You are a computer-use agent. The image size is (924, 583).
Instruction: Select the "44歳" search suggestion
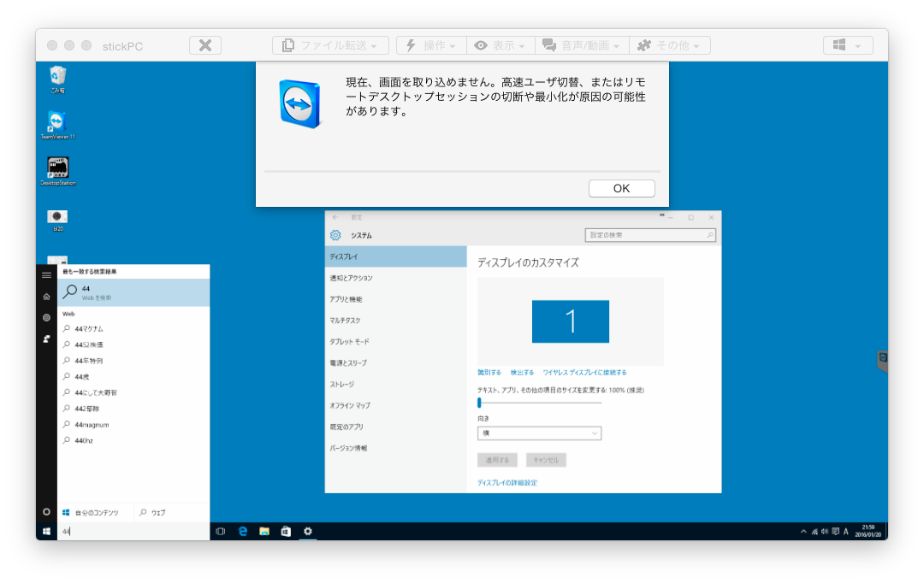point(133,376)
